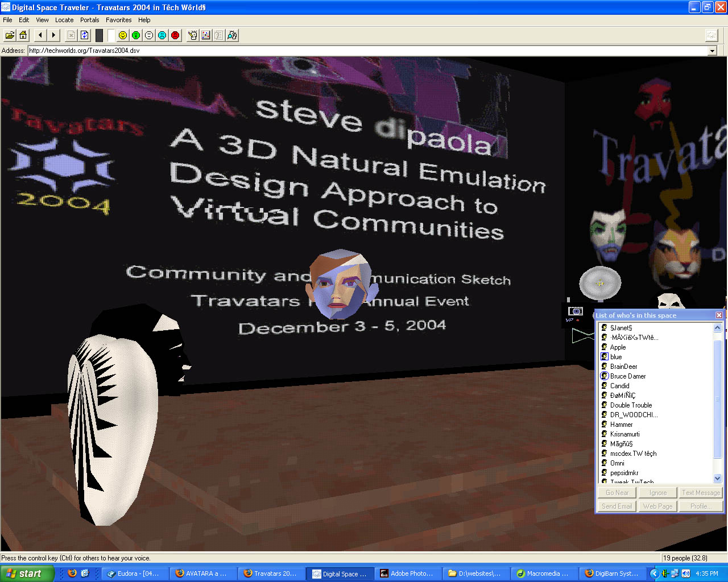Image resolution: width=728 pixels, height=582 pixels.
Task: Select Bruce Damer in the people list
Action: click(x=628, y=376)
